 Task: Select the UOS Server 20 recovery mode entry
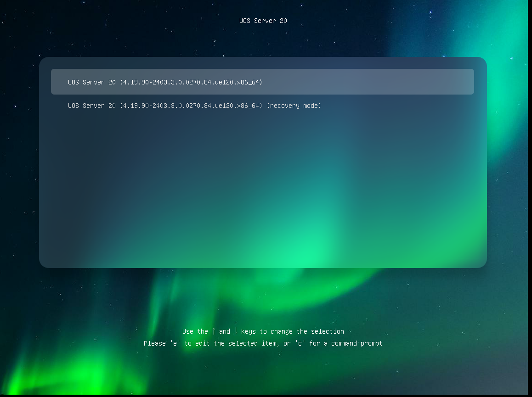pos(194,106)
